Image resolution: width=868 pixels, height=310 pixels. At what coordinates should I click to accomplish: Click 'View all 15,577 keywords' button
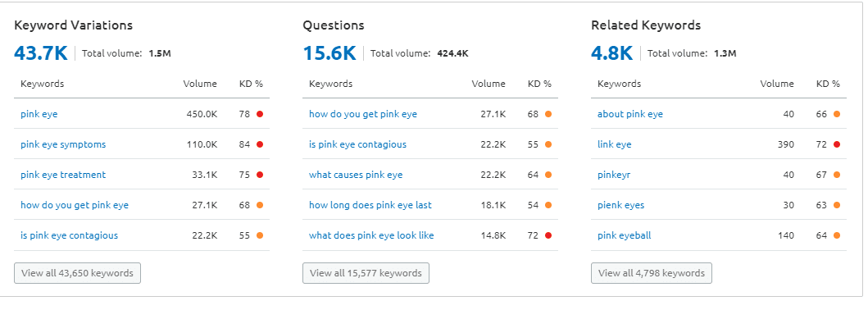click(366, 273)
